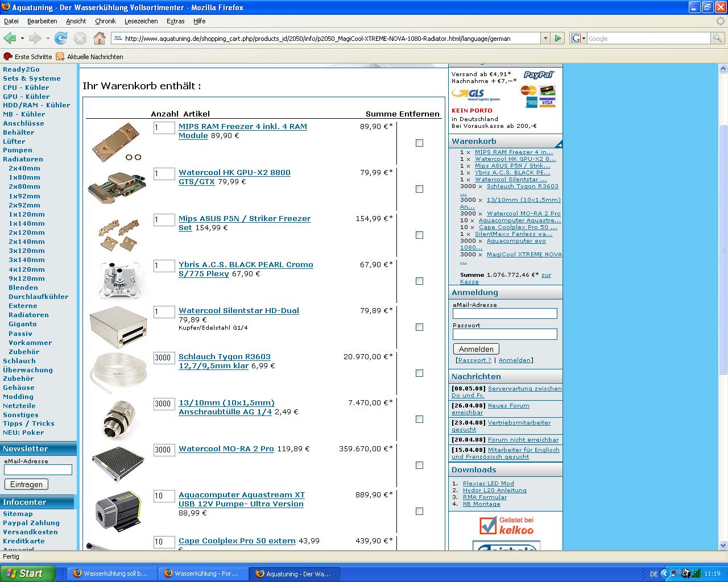Open Serverwartung news item link
This screenshot has width=728, height=582.
coord(506,392)
